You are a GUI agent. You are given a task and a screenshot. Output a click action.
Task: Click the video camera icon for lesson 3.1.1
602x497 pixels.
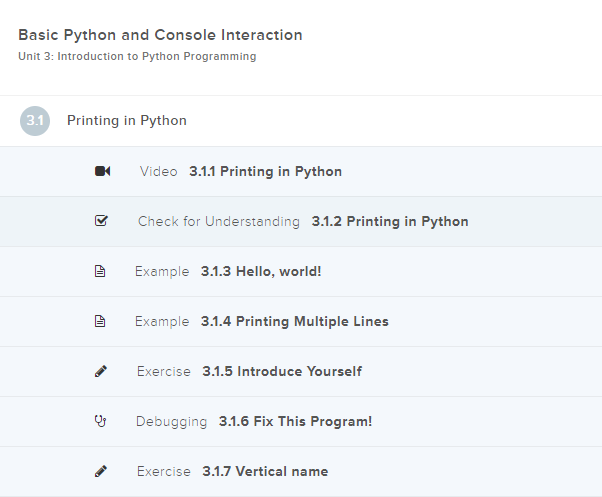click(x=102, y=171)
